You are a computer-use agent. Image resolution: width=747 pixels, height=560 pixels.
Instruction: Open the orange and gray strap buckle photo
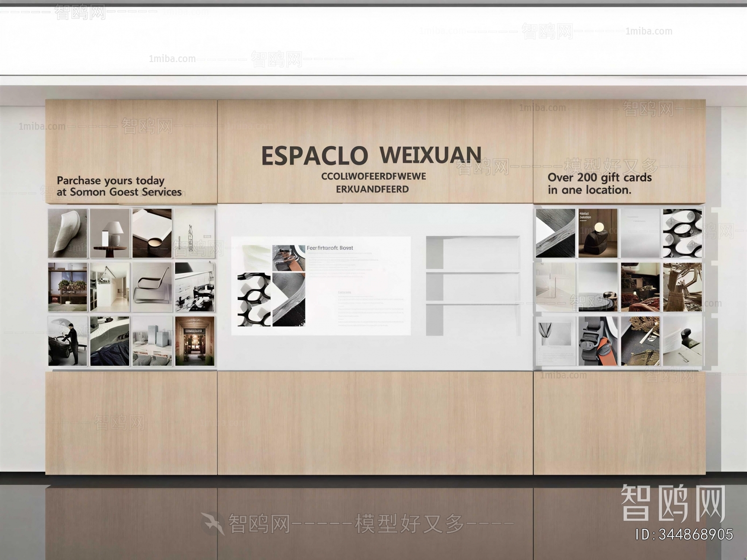click(x=598, y=341)
